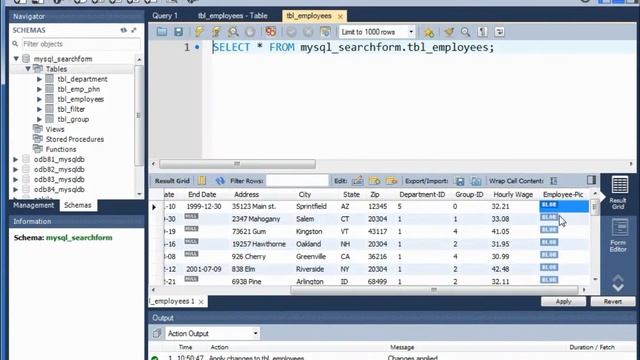The height and width of the screenshot is (360, 640).
Task: Open find panel magnifier icon
Action: click(465, 32)
